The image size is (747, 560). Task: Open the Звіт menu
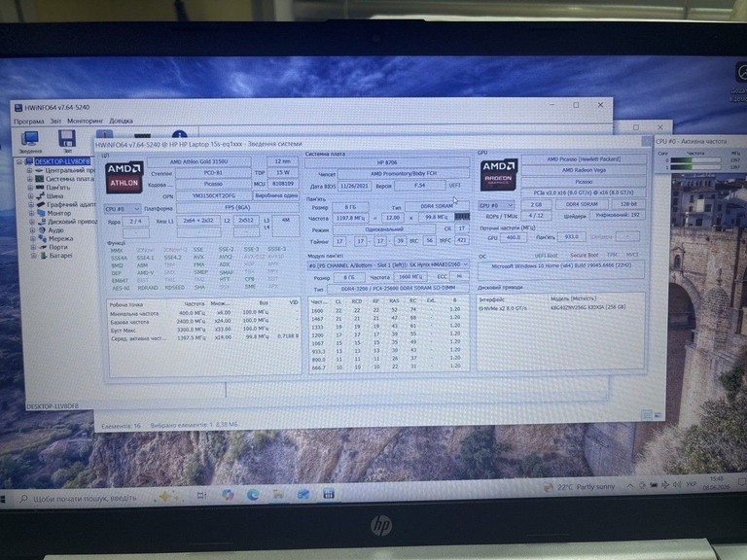pyautogui.click(x=55, y=121)
